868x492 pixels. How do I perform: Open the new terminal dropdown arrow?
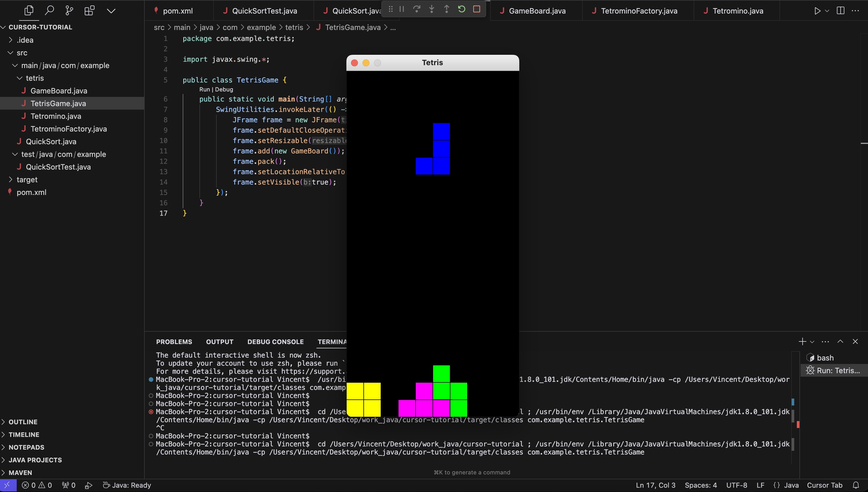(x=812, y=342)
